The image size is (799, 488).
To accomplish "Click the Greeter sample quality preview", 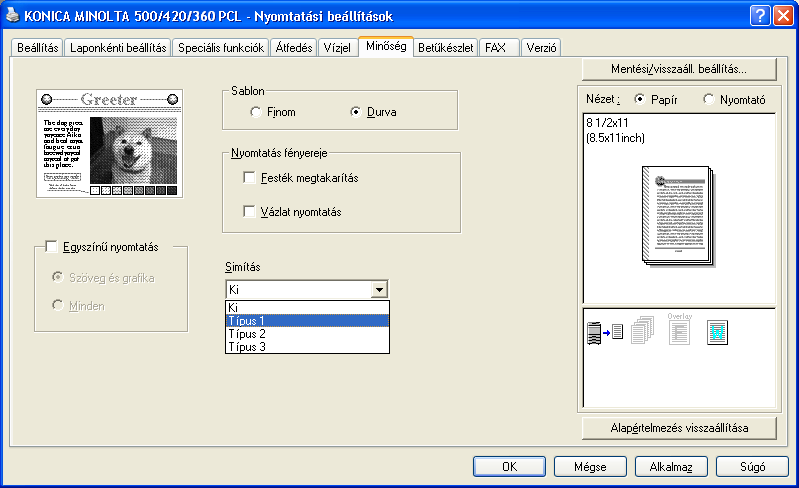I will pos(110,144).
